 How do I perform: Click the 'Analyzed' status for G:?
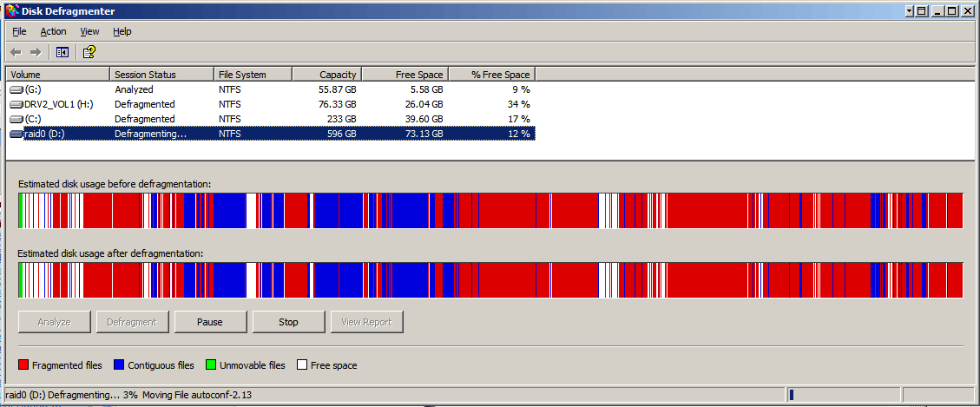click(134, 89)
